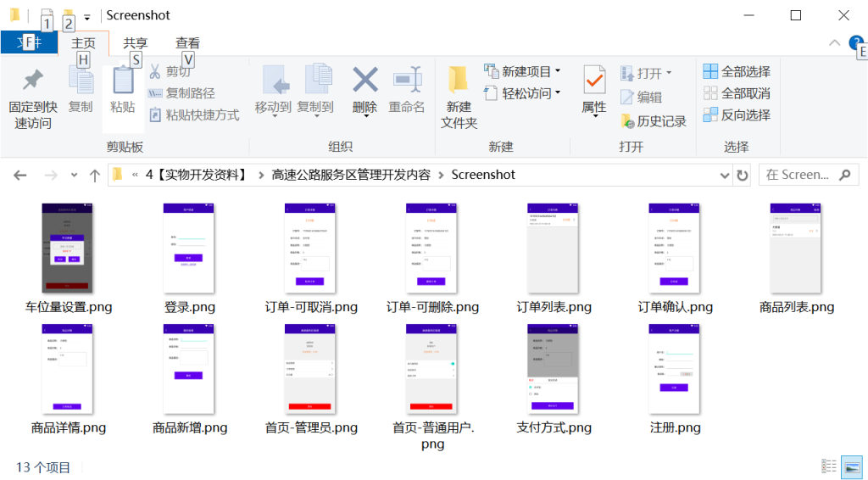
Task: Click Paste shortcut (粘贴快捷方式)
Action: [x=194, y=115]
